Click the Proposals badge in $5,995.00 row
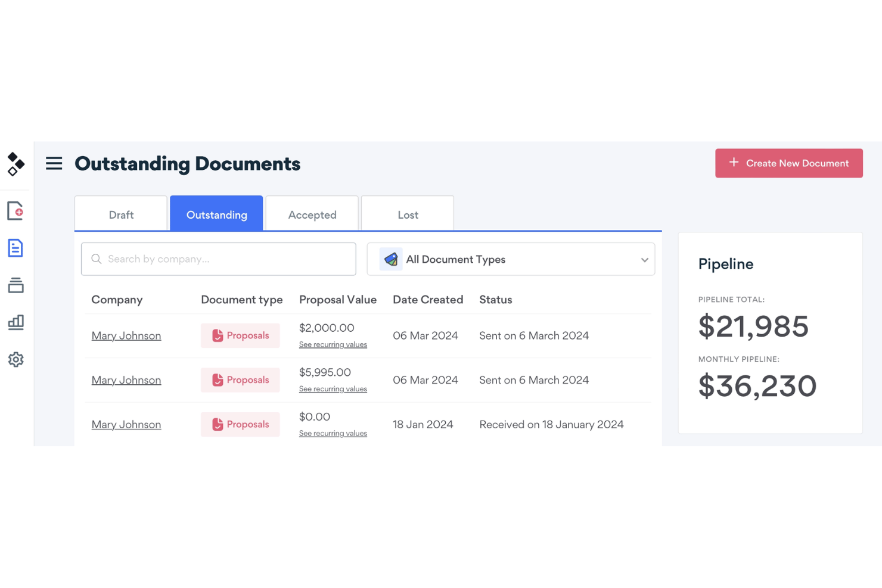This screenshot has width=882, height=588. tap(240, 380)
